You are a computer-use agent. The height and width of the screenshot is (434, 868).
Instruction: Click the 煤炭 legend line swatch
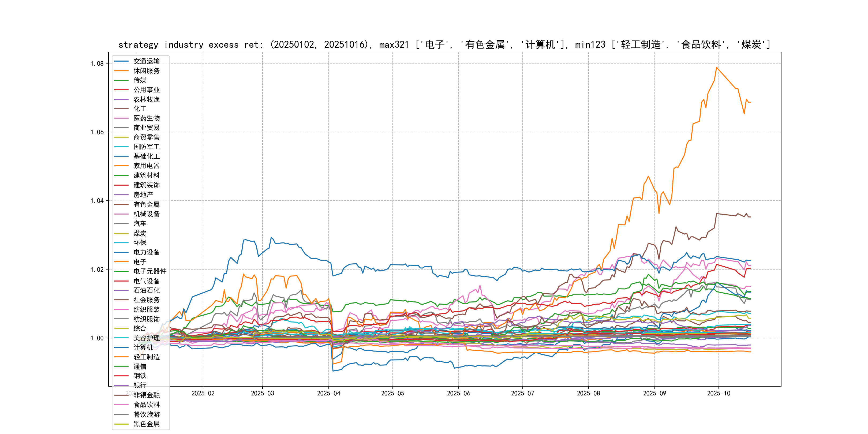[x=121, y=233]
